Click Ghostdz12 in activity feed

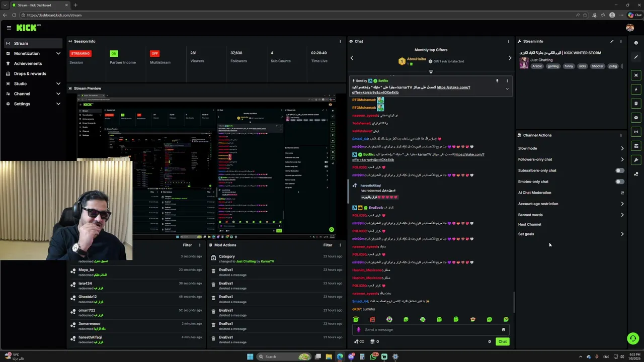point(88,297)
